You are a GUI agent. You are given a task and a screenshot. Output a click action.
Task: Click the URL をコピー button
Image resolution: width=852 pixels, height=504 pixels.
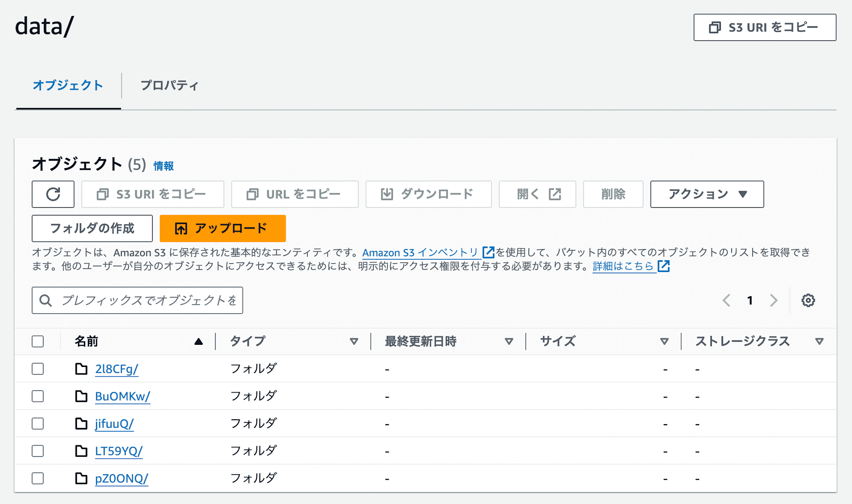pyautogui.click(x=295, y=194)
